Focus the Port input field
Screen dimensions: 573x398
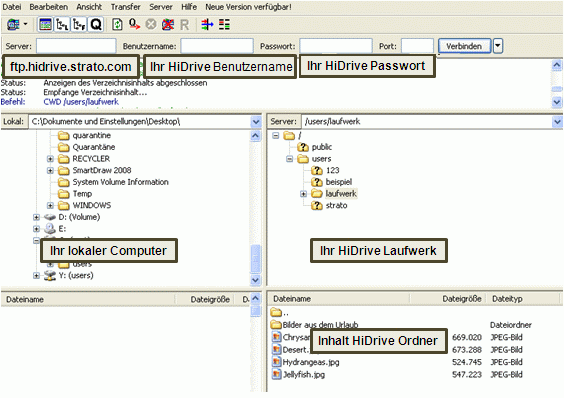417,46
